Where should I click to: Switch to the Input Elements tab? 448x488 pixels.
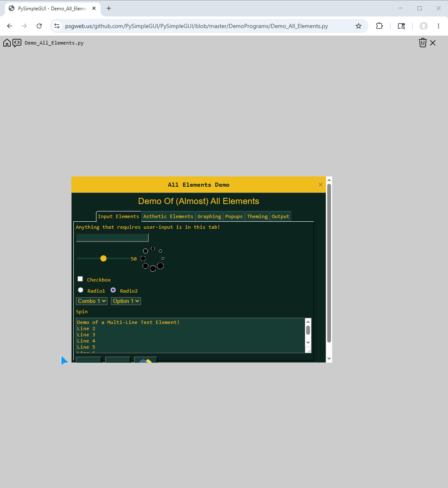[119, 216]
